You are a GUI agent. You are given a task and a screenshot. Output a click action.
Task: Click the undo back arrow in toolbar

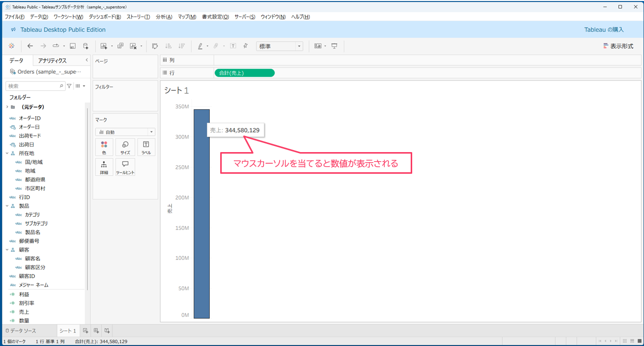tap(30, 46)
